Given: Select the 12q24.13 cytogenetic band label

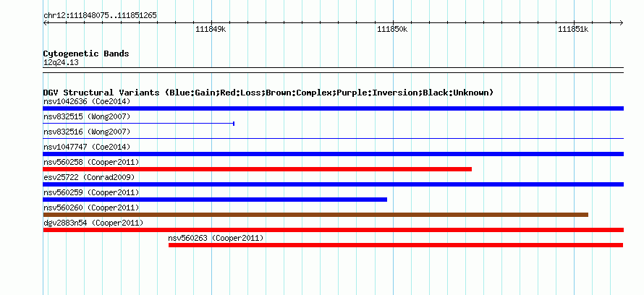Looking at the screenshot, I should coord(61,62).
